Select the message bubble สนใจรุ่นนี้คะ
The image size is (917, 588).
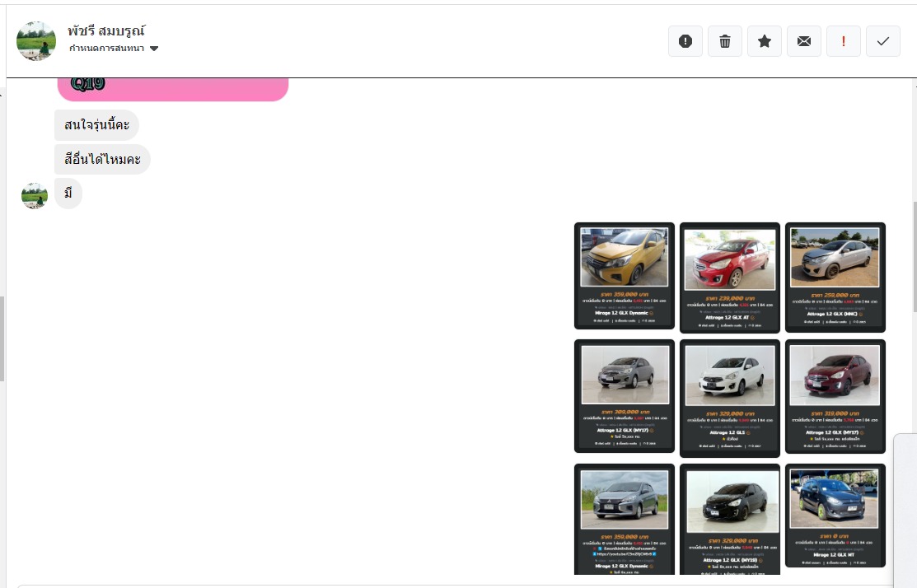tap(96, 125)
